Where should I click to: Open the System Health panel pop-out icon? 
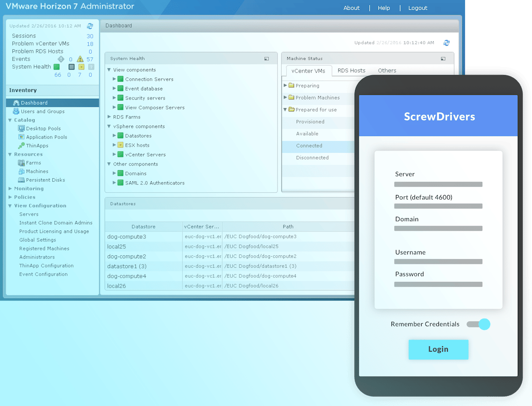click(266, 58)
